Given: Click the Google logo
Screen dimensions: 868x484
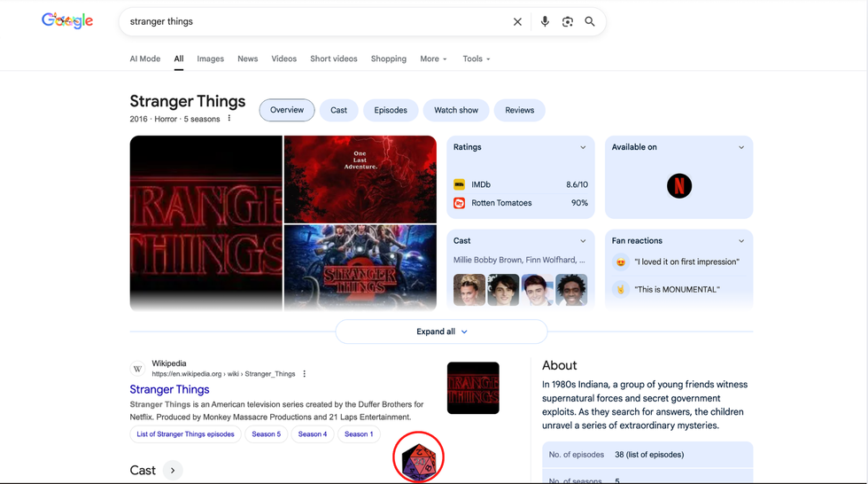Looking at the screenshot, I should pos(67,21).
